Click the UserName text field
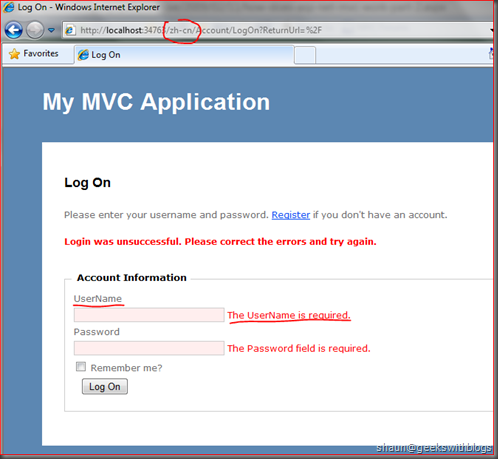498x459 pixels. tap(149, 315)
